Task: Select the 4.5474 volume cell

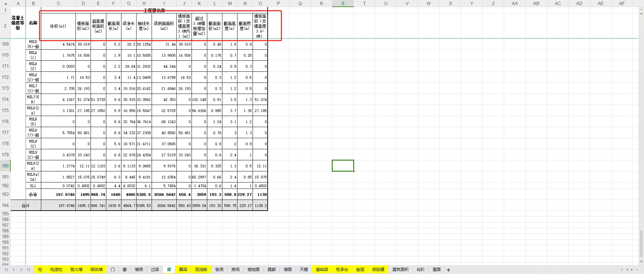Action: 58,44
